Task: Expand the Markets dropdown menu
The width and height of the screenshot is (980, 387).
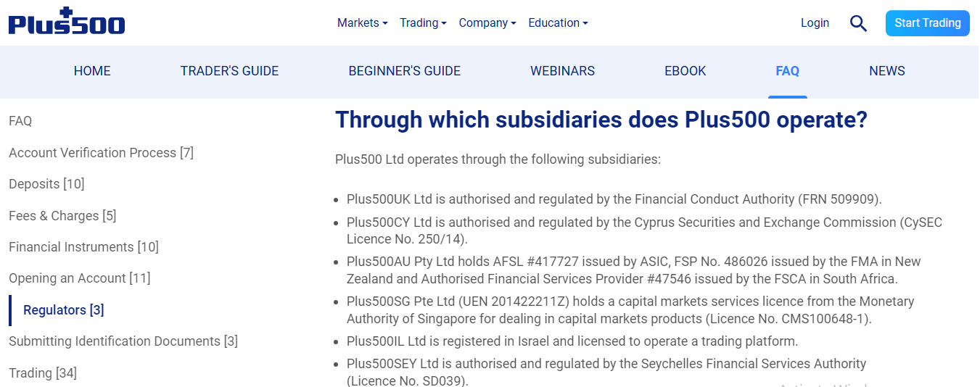Action: pos(362,23)
